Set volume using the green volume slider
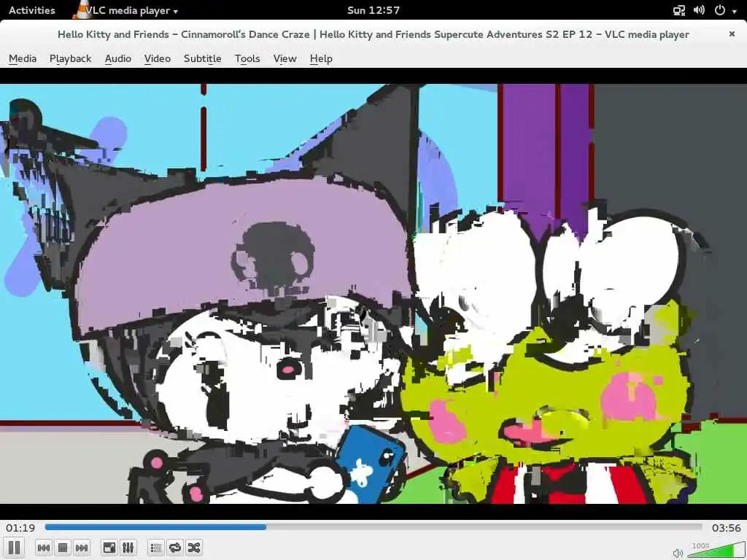 [x=716, y=550]
